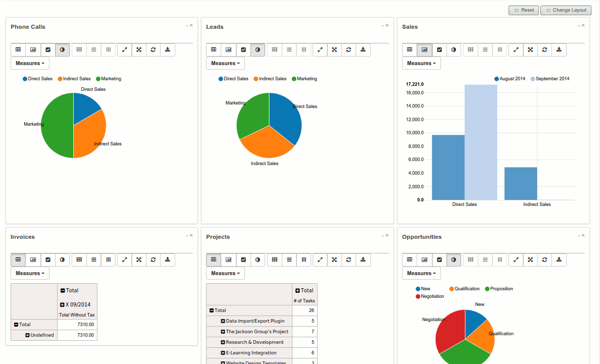Viewport: 600px width, 364px height.
Task: Click the Reset dashboard button
Action: [524, 10]
